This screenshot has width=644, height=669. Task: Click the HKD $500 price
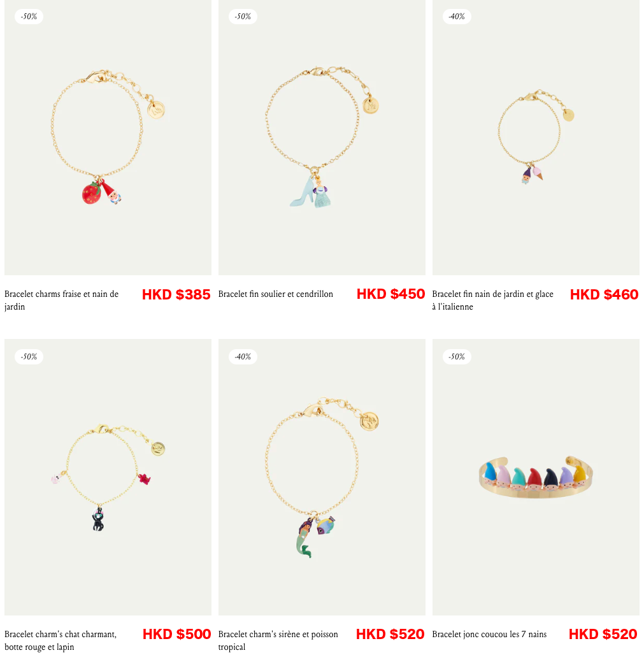176,635
